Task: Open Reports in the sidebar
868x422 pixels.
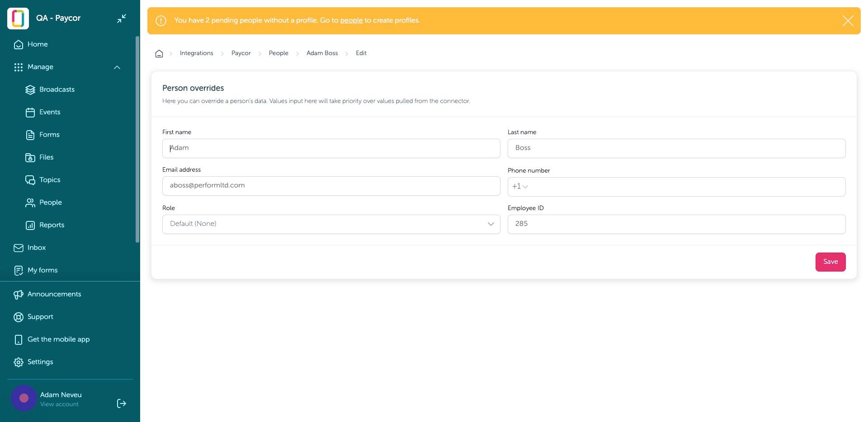Action: (x=45, y=225)
